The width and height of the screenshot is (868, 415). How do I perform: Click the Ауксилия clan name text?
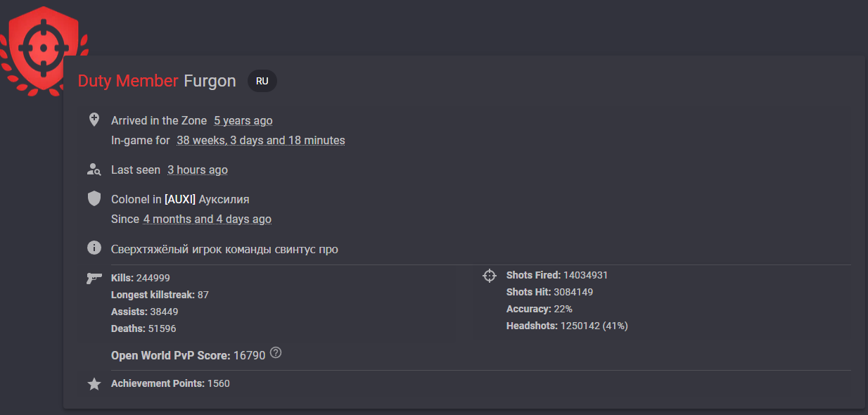tap(224, 199)
